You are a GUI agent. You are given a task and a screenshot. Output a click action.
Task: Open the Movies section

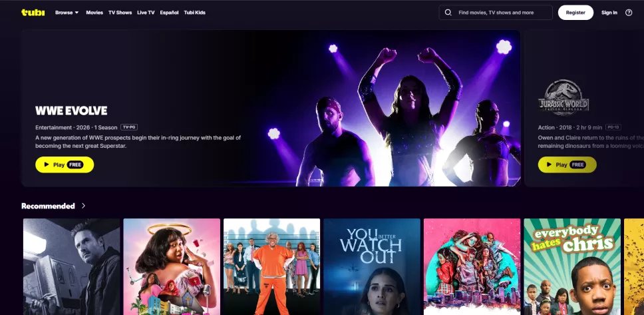94,13
